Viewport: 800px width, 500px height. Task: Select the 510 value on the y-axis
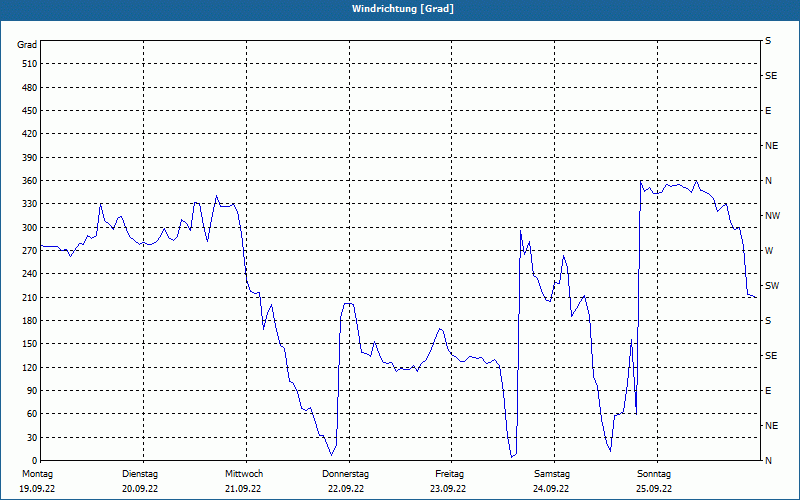click(x=31, y=64)
